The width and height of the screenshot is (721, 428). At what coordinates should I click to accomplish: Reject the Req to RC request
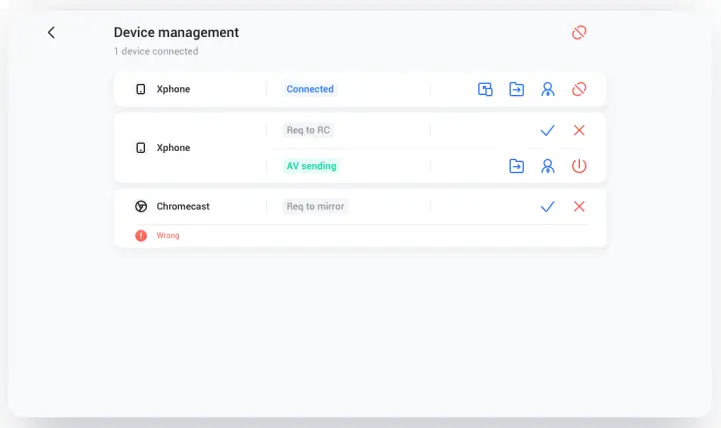(579, 131)
